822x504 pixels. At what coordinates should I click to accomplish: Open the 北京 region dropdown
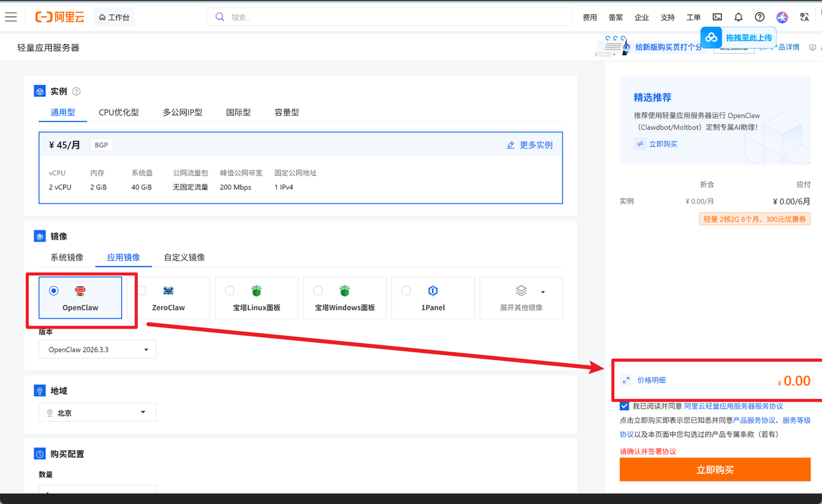pos(98,412)
